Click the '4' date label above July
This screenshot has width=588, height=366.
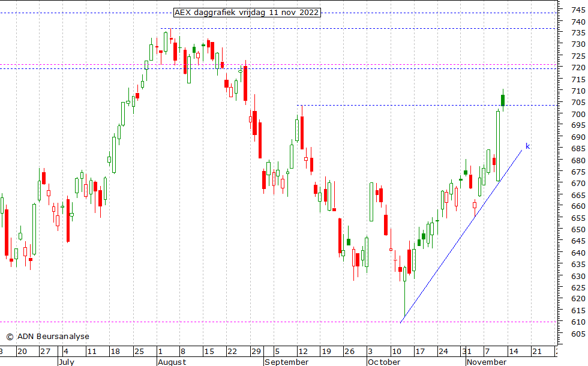pos(66,352)
